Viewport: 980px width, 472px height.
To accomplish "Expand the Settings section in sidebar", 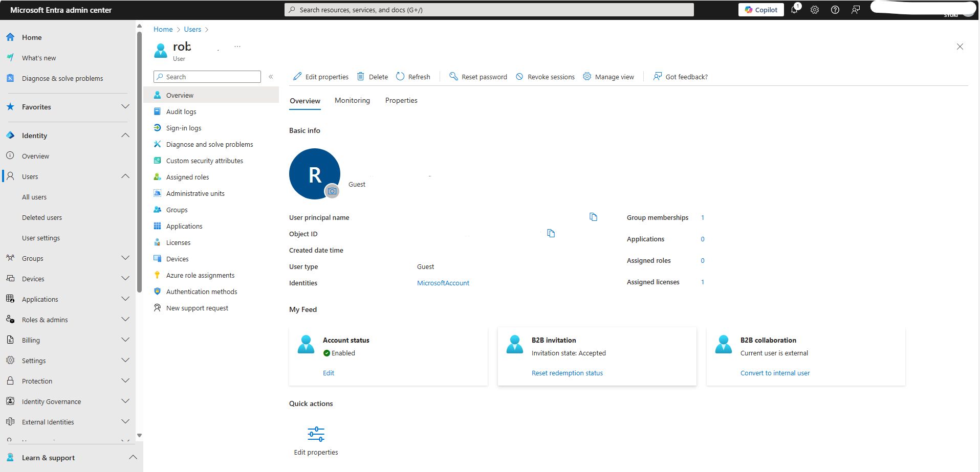I will click(125, 360).
